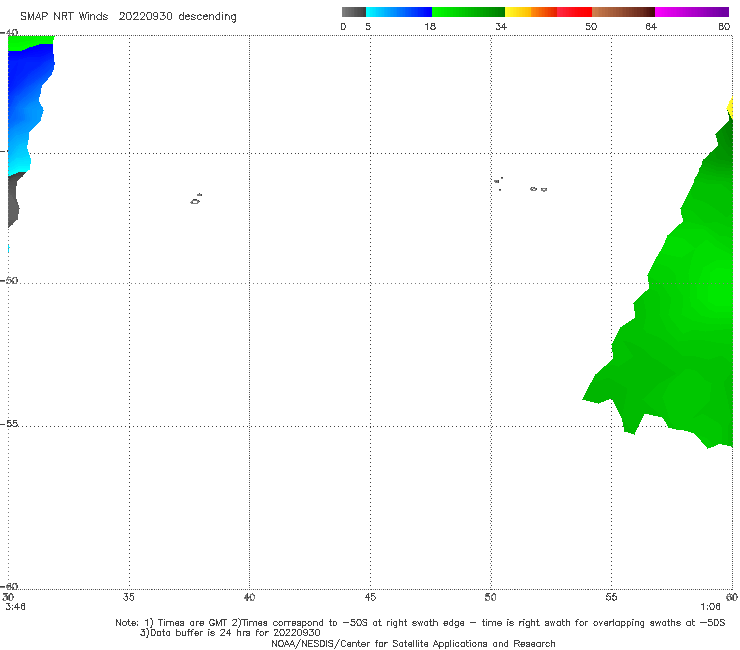This screenshot has width=740, height=650.
Task: Click latitude label '-50' on left axis
Action: pyautogui.click(x=10, y=280)
